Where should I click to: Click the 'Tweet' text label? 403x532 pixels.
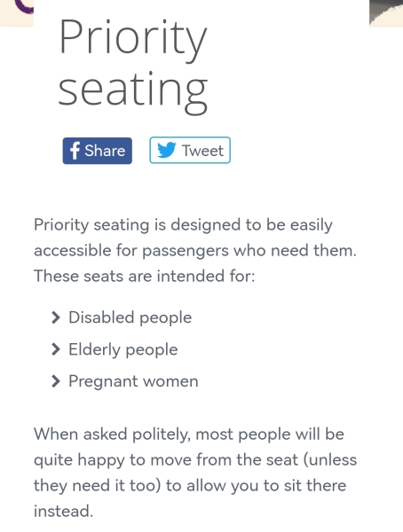click(x=202, y=151)
